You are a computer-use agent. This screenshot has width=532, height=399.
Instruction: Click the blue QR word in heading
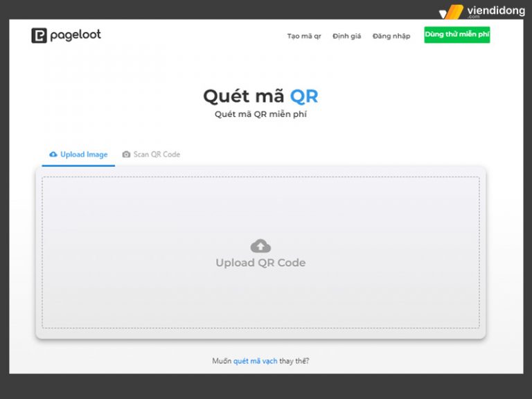pos(304,96)
